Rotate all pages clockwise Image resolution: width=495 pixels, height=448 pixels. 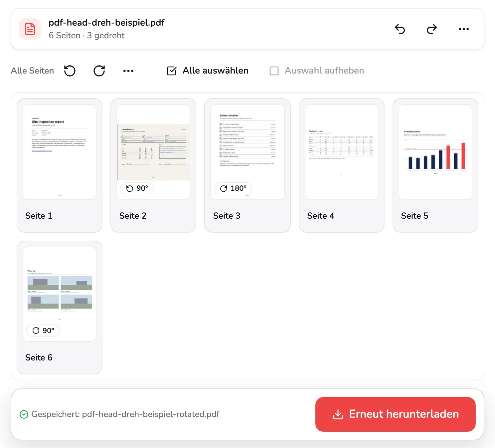coord(99,71)
